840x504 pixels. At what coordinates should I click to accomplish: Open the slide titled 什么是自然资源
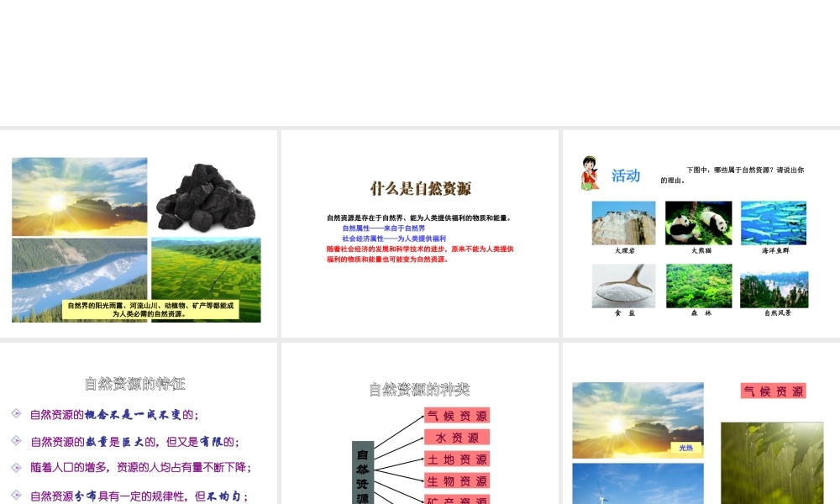[x=420, y=234]
